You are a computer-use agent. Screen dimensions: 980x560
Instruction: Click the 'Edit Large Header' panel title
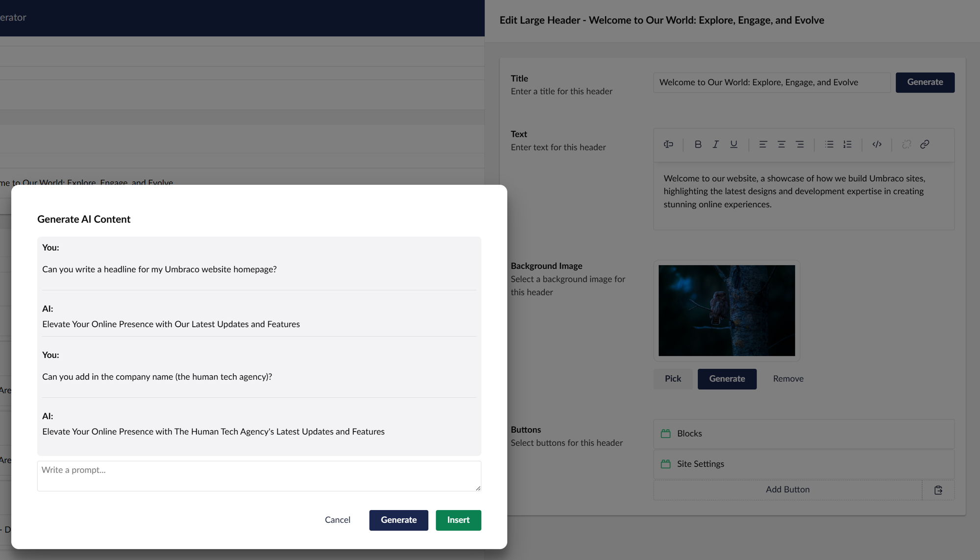pos(661,21)
